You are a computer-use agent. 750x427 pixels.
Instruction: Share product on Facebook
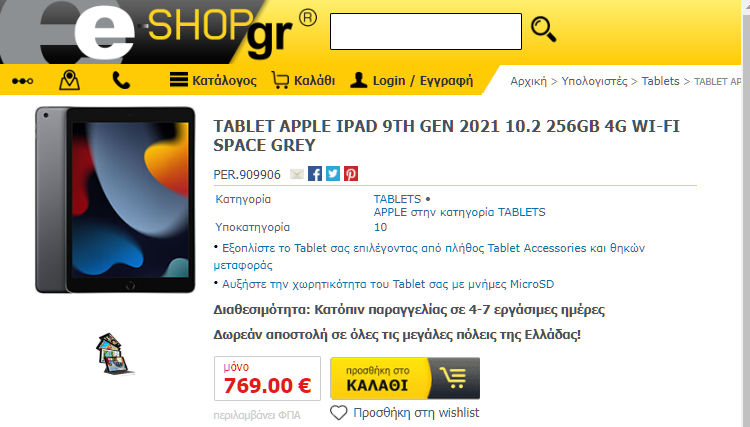click(315, 174)
